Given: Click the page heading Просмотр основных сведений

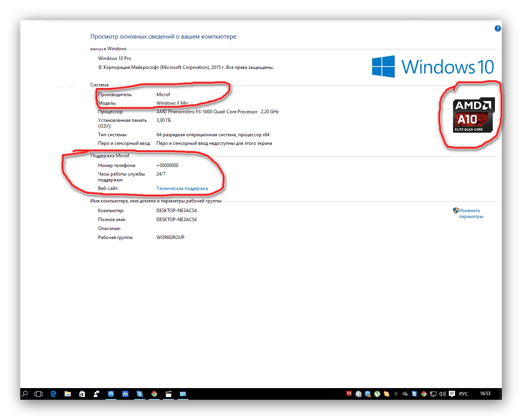Looking at the screenshot, I should 163,37.
